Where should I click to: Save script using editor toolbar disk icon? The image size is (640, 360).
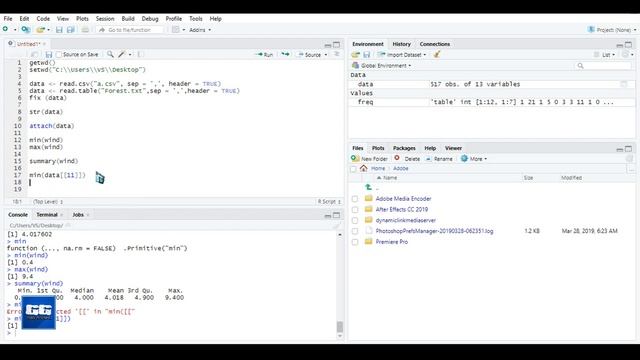(49, 54)
